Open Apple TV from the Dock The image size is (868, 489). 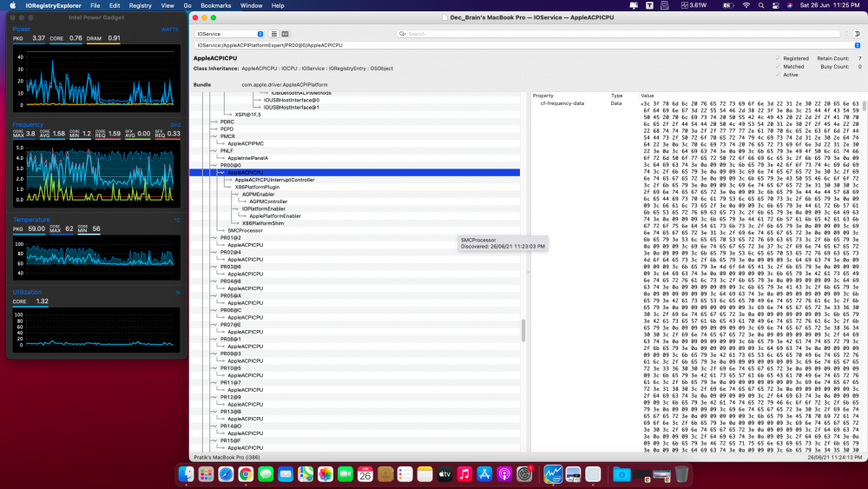click(x=445, y=474)
